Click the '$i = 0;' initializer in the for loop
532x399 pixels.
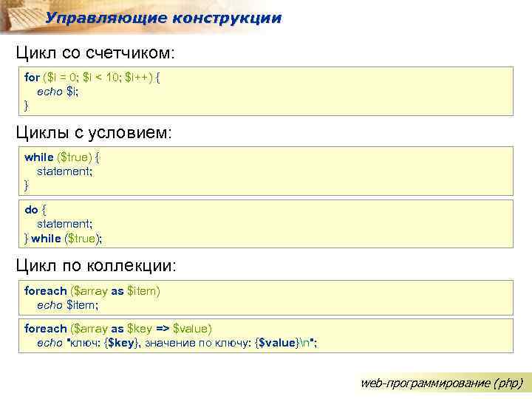pyautogui.click(x=63, y=78)
